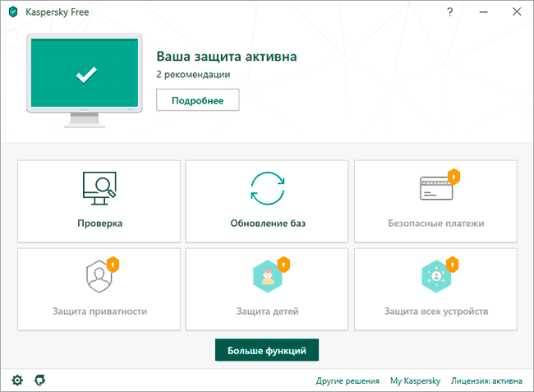Click the orange badge on Защита всех устройств

coord(453,265)
